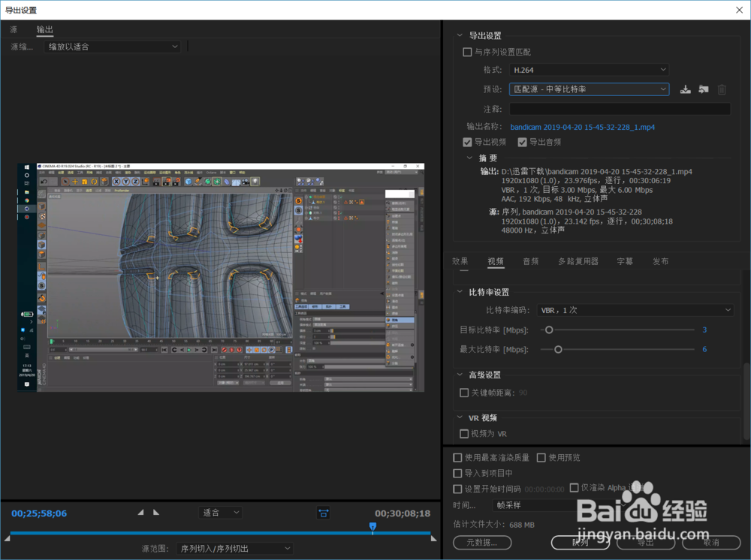Viewport: 751px width, 560px height.
Task: Enable use previews checkbox (使用预览)
Action: [x=541, y=458]
